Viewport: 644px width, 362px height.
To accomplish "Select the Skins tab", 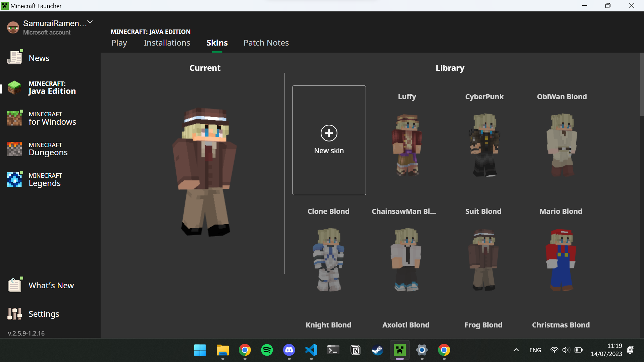I will [217, 43].
